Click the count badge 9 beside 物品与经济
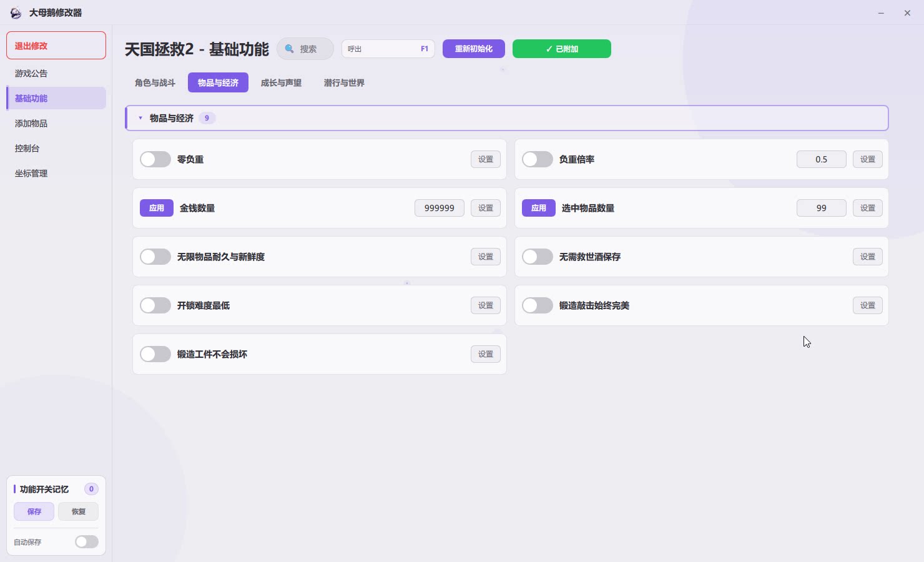The width and height of the screenshot is (924, 562). (x=207, y=118)
